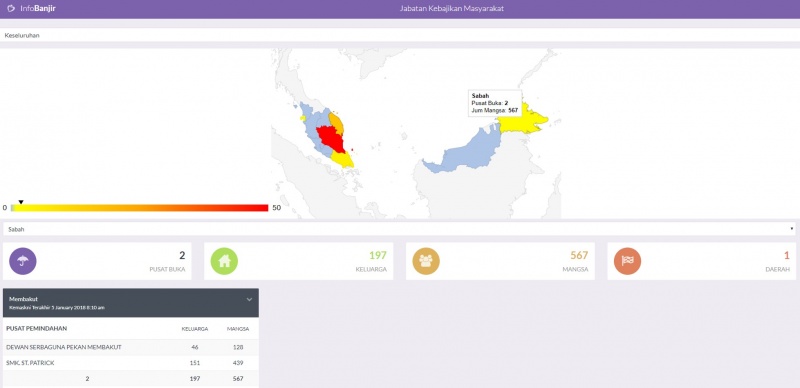Viewport: 800px width, 388px height.
Task: Click total 567 in table footer
Action: [x=238, y=379]
